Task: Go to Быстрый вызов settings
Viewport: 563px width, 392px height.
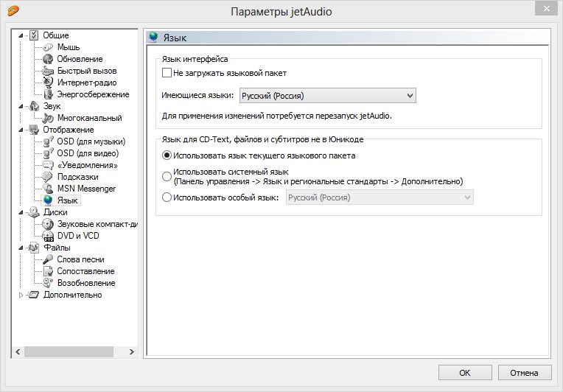Action: pos(87,71)
